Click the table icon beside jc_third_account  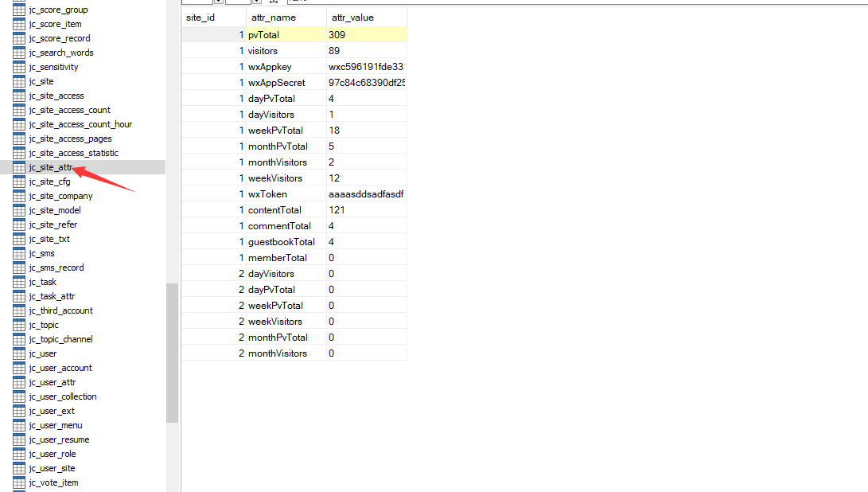pos(19,310)
